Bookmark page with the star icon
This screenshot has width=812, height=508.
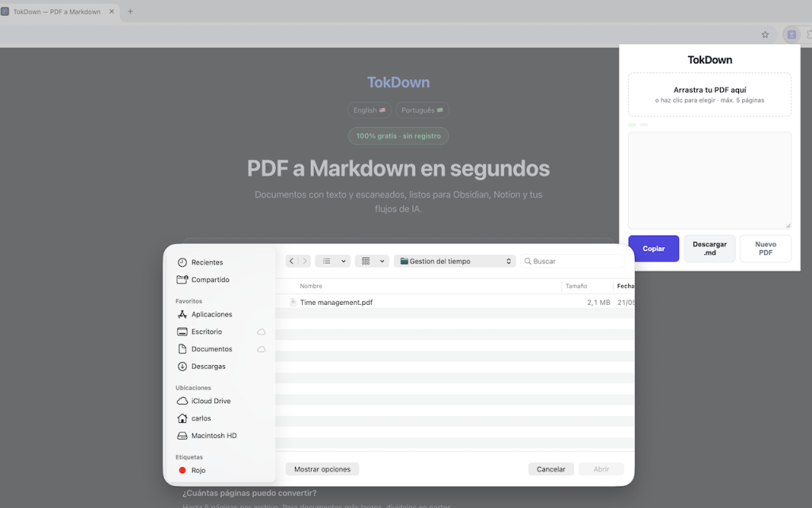(x=765, y=35)
